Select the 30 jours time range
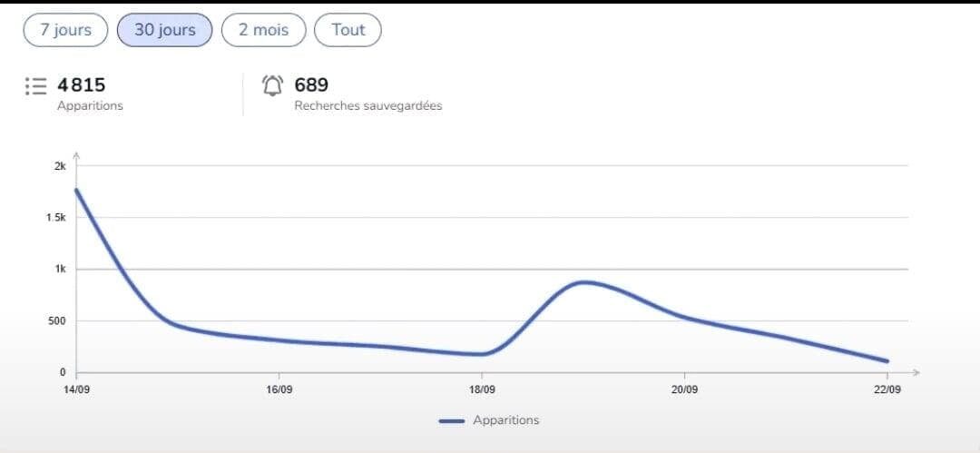The width and height of the screenshot is (980, 453). click(x=164, y=30)
